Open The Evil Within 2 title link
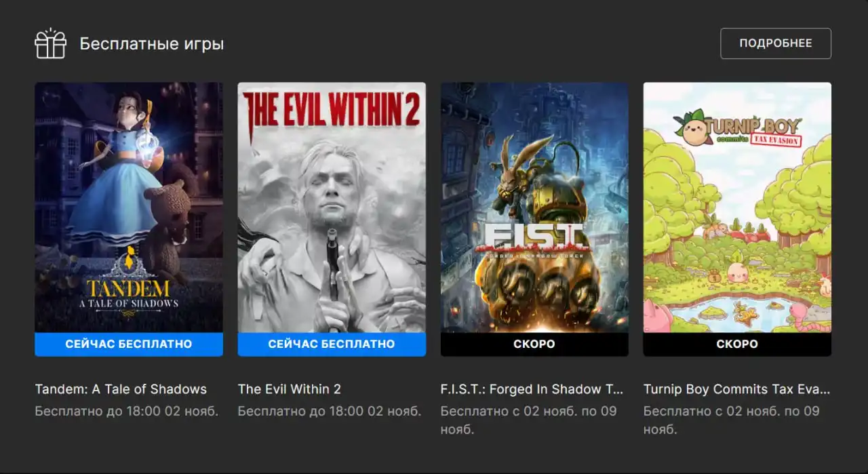Screen dimensions: 868x474 click(x=290, y=389)
